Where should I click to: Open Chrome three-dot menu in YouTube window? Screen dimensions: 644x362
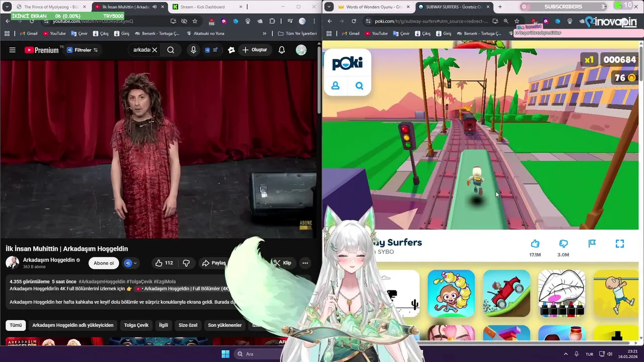click(314, 21)
